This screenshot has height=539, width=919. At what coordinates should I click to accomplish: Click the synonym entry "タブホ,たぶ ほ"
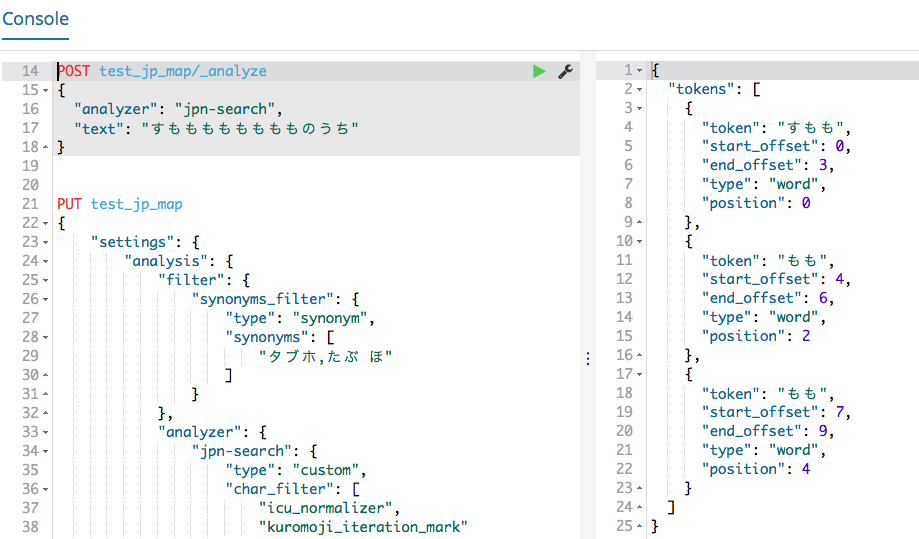[x=326, y=356]
